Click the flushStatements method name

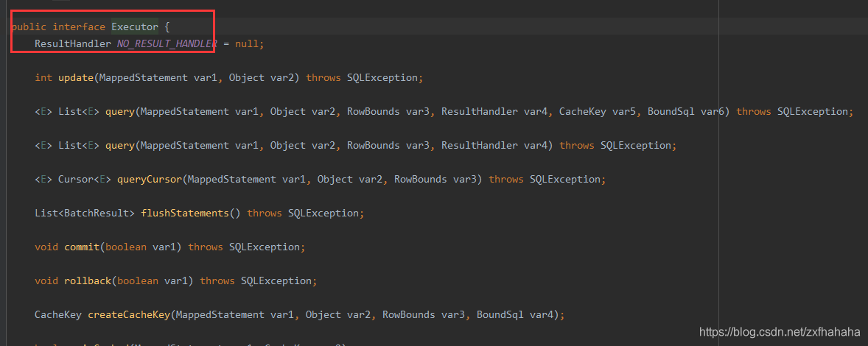[185, 213]
